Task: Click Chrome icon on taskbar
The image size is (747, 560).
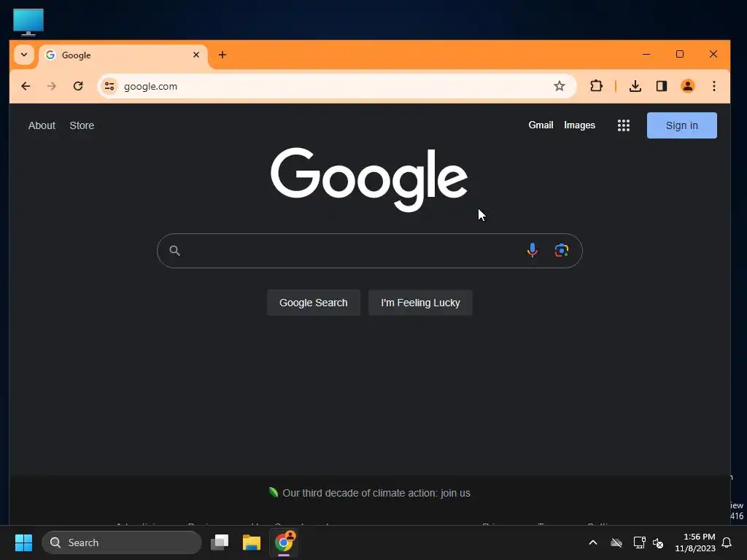Action: tap(284, 542)
